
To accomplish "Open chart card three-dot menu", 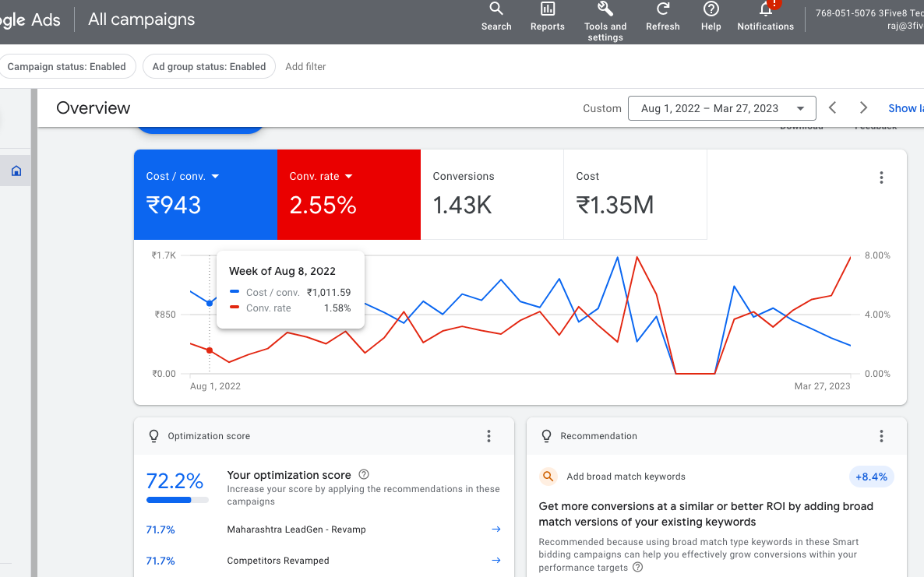I will coord(881,178).
